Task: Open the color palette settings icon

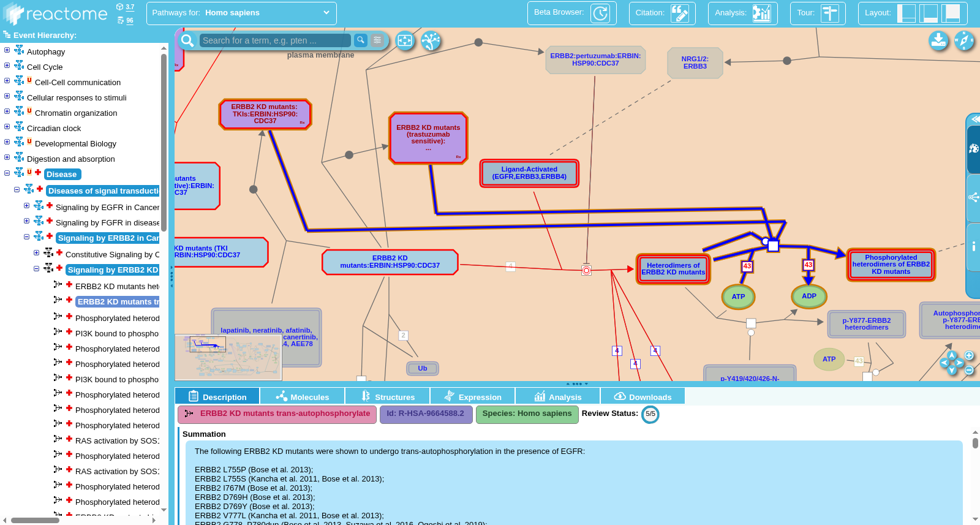Action: 973,148
